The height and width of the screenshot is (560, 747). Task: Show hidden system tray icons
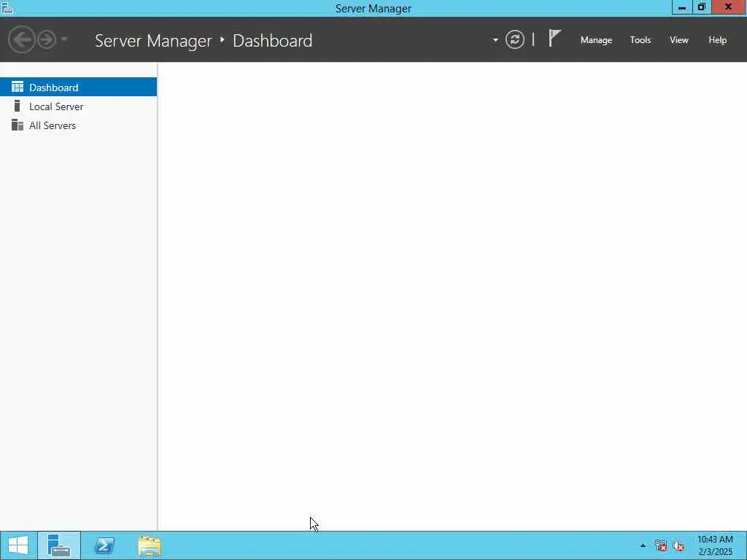point(643,545)
